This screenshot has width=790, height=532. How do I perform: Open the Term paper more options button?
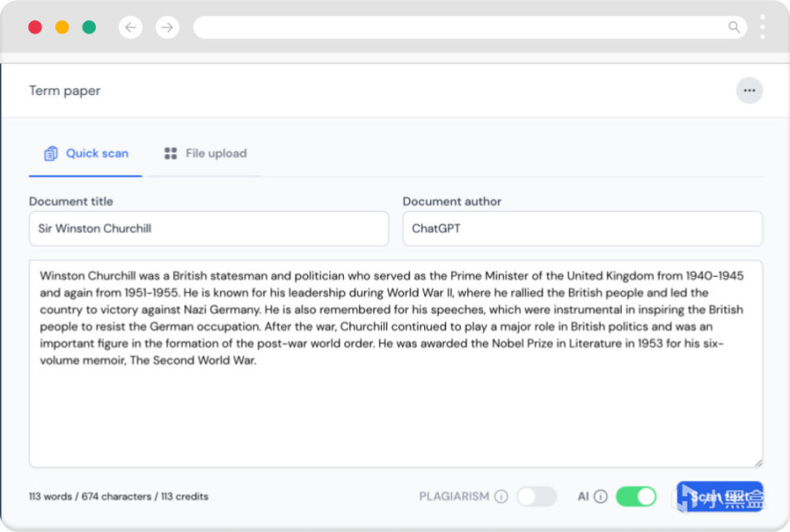click(749, 91)
